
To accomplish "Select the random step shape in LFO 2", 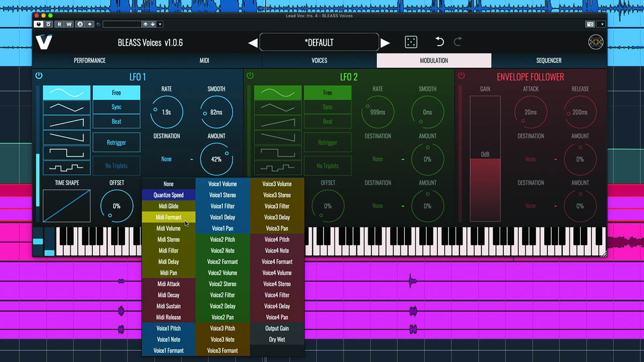I will [277, 167].
